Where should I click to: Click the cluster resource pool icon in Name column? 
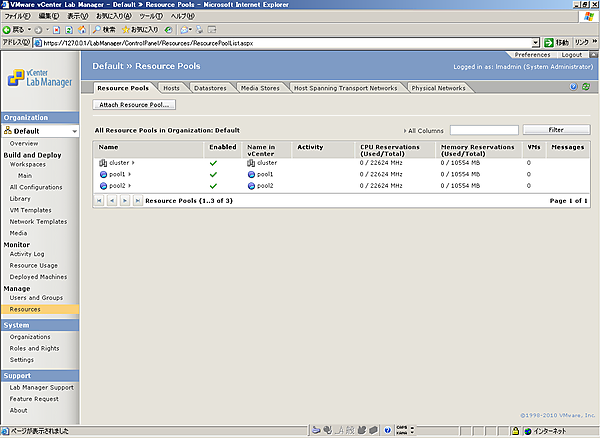click(103, 162)
